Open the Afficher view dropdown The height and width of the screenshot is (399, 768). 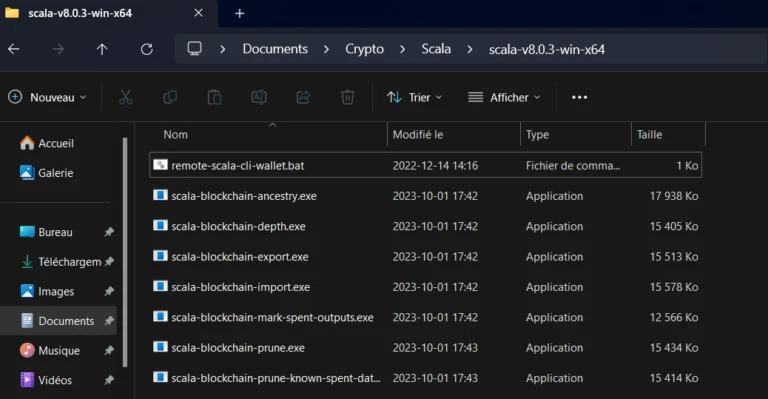pos(504,97)
